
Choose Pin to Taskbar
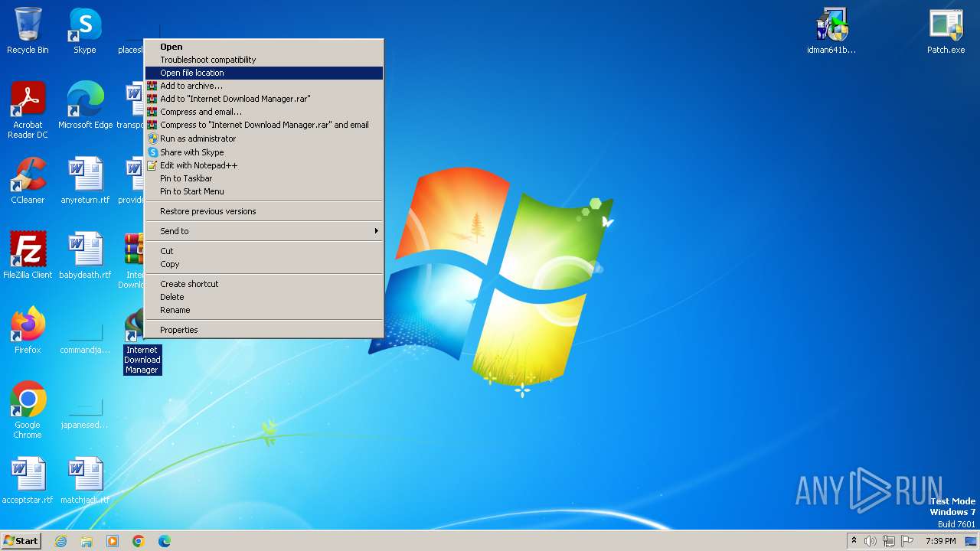(x=264, y=178)
